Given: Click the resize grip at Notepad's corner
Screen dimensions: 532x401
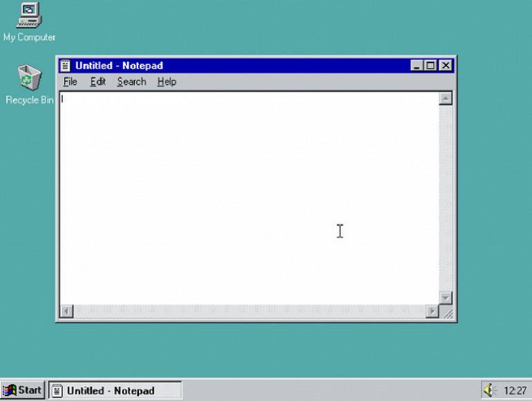Looking at the screenshot, I should (x=448, y=313).
